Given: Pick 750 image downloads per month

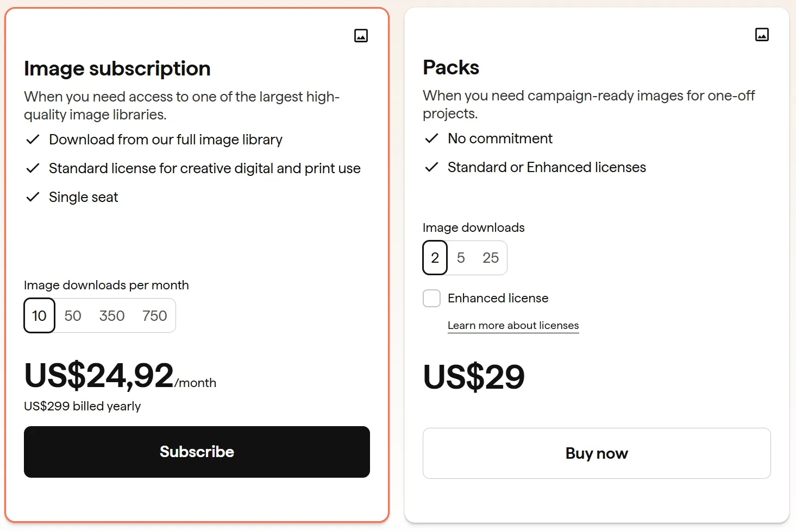Looking at the screenshot, I should click(x=155, y=315).
